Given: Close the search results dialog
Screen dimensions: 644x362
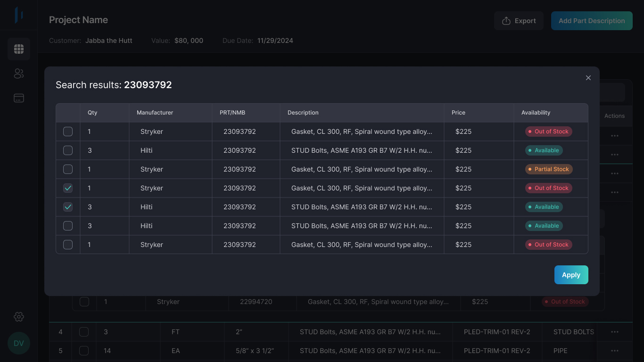Looking at the screenshot, I should click(588, 78).
